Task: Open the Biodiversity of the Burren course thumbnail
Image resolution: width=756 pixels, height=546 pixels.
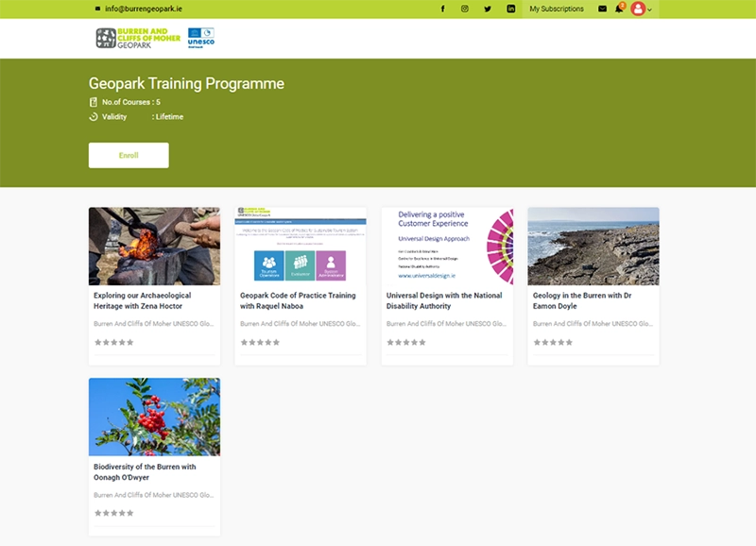Action: coord(154,417)
